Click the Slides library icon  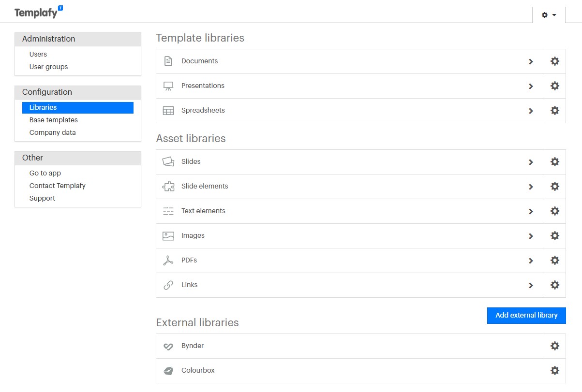click(168, 162)
